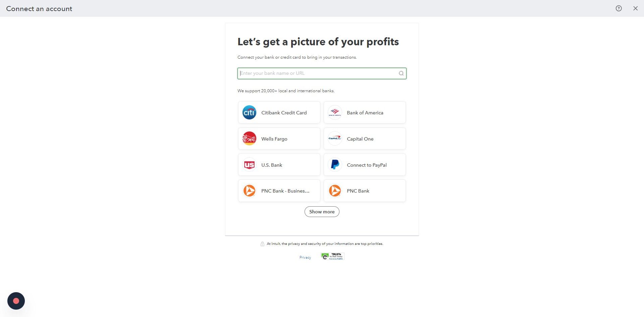Select the PNC Bank tile

[365, 191]
